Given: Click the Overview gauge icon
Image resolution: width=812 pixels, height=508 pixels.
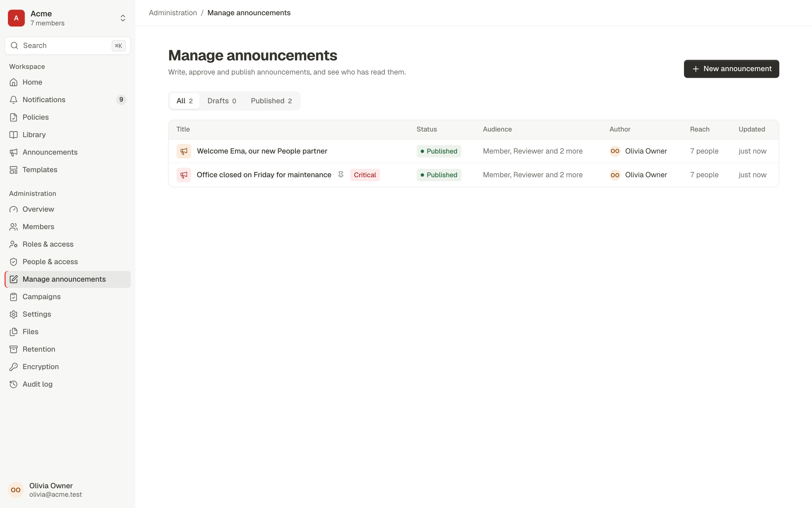Looking at the screenshot, I should pyautogui.click(x=14, y=209).
